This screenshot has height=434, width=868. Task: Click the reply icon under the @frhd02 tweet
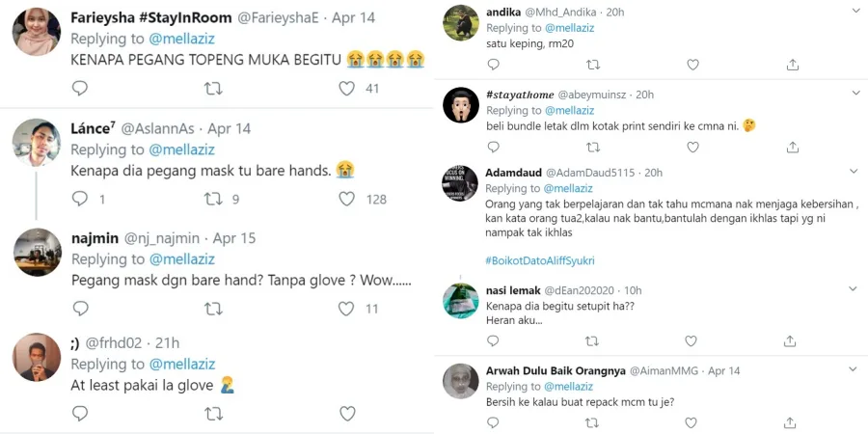click(x=80, y=413)
